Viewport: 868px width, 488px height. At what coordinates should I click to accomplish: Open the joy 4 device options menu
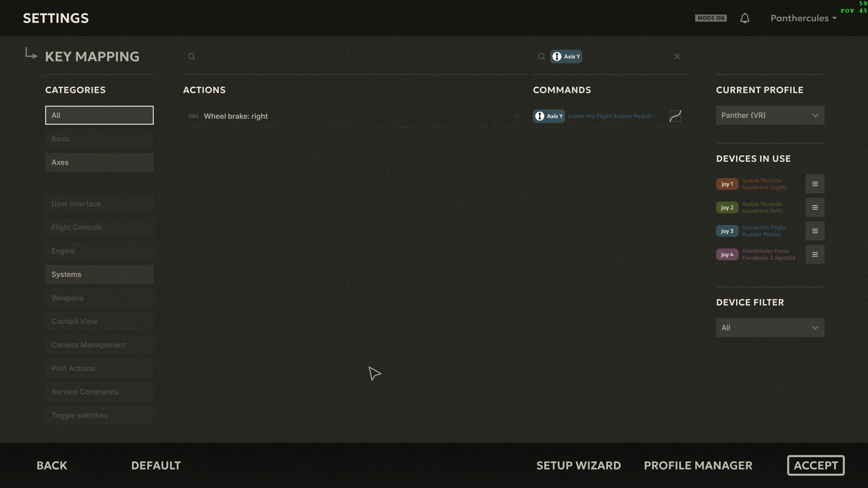815,254
